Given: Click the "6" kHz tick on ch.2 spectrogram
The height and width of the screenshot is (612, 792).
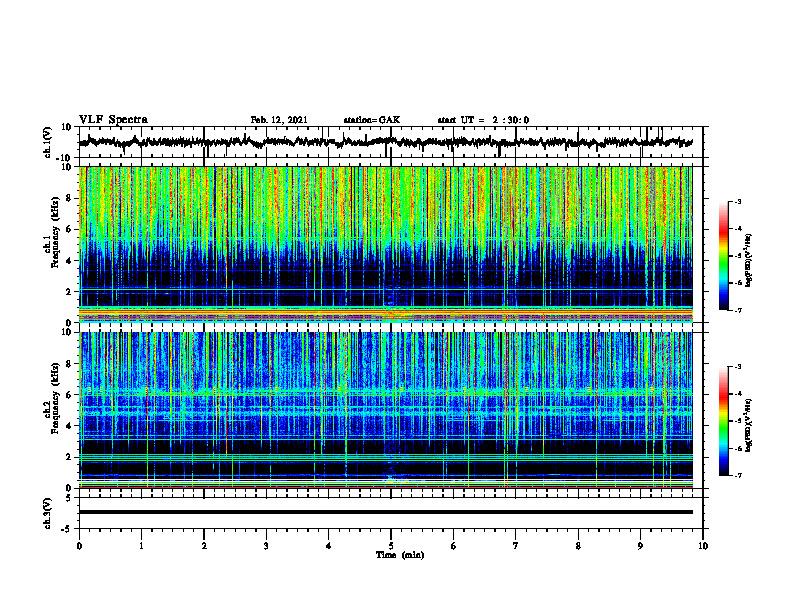Looking at the screenshot, I should pyautogui.click(x=69, y=395).
